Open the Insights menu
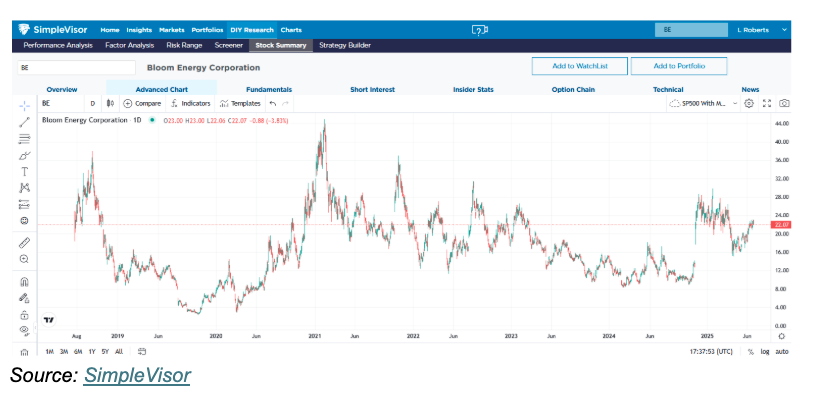Viewport: 815px width, 420px height. pyautogui.click(x=139, y=30)
